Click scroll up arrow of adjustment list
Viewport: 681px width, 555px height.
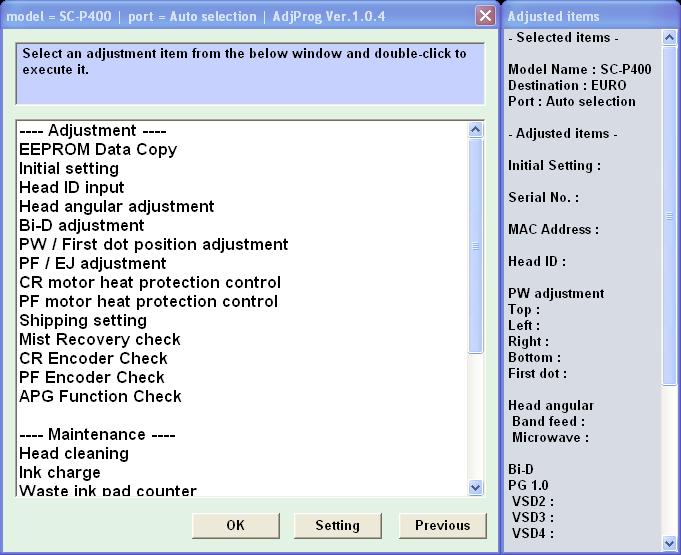click(x=475, y=130)
